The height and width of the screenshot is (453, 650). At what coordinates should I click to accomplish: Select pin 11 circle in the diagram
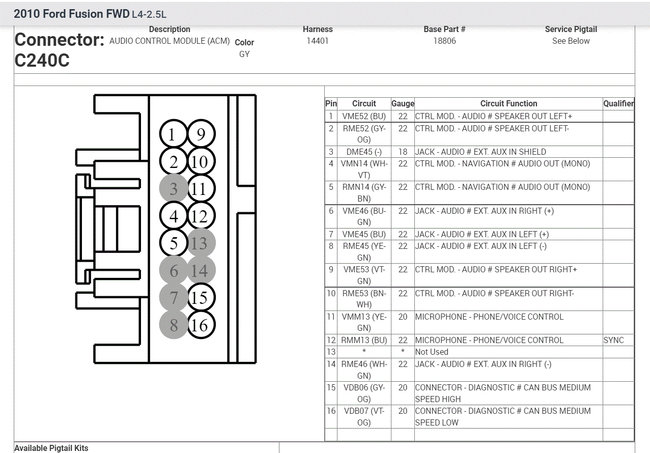[x=201, y=189]
